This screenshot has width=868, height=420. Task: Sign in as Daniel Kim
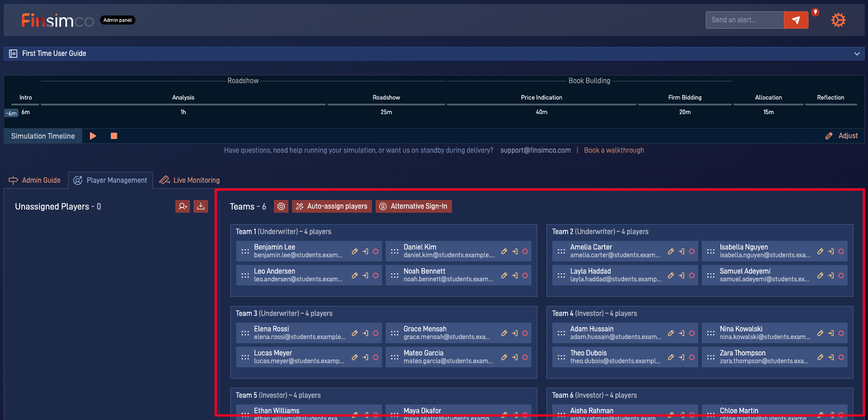(515, 251)
